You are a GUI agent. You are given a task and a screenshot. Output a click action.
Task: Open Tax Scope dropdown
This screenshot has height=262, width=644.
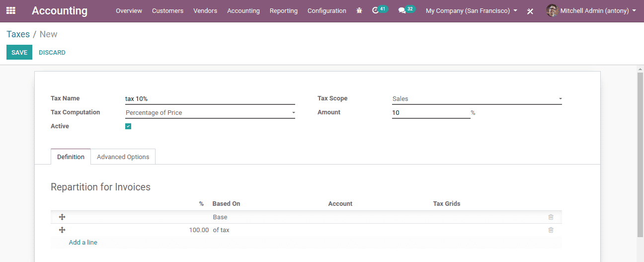point(477,99)
